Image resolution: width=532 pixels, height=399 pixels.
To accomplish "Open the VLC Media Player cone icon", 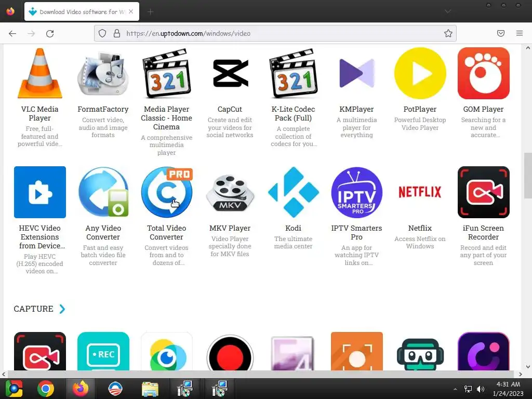I will 39,73.
